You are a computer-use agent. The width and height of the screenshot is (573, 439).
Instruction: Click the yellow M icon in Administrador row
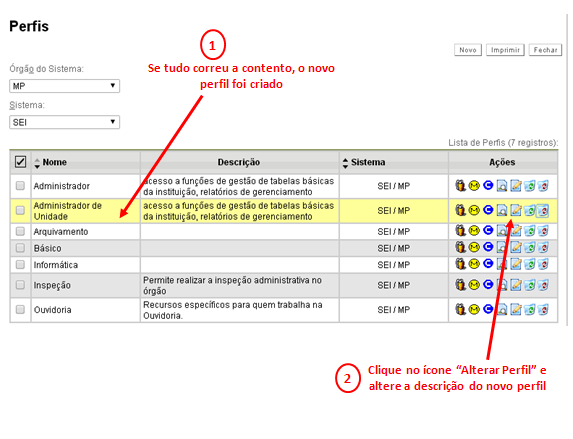pyautogui.click(x=474, y=186)
